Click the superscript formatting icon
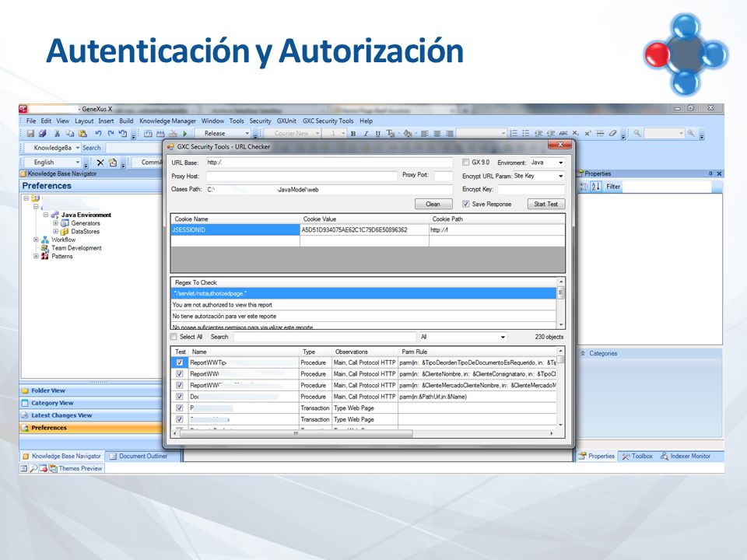Viewport: 747px width, 560px height. pos(588,134)
